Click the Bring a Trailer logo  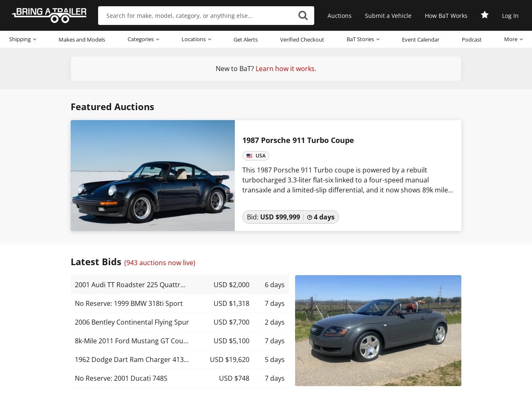(49, 15)
